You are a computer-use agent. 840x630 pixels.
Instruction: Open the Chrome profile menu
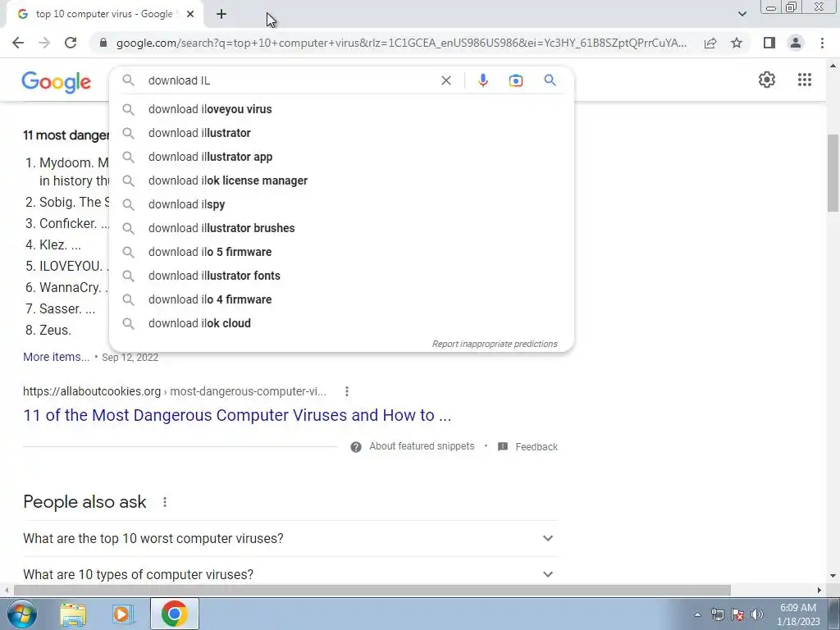pyautogui.click(x=796, y=43)
